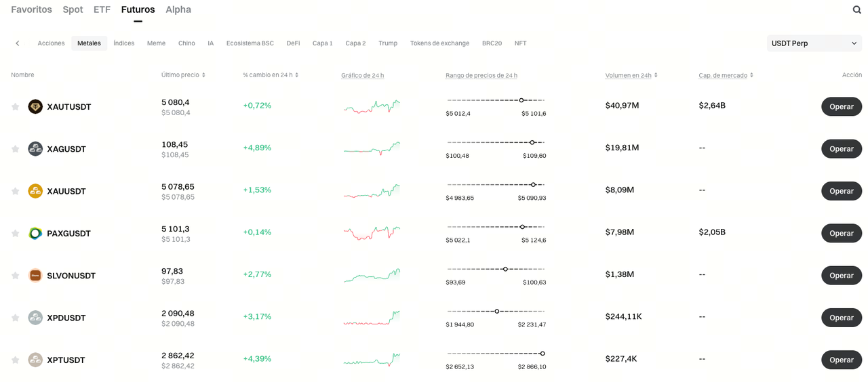
Task: Open the PAXGUSDT 24h chart thumbnail
Action: pyautogui.click(x=372, y=233)
